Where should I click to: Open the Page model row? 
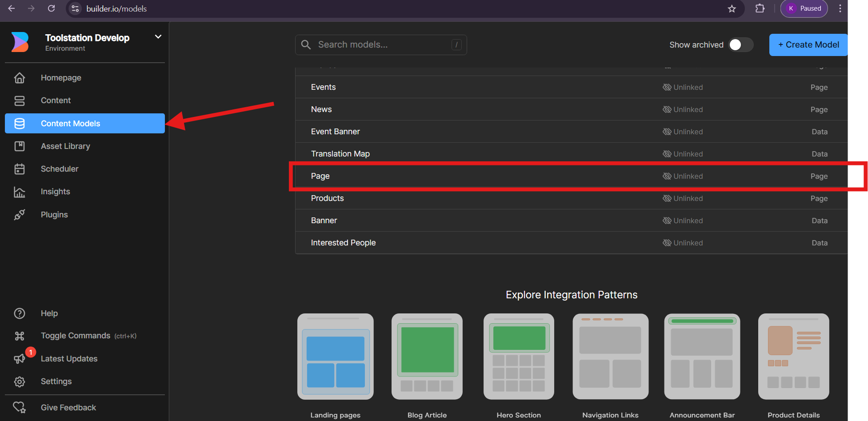(320, 176)
